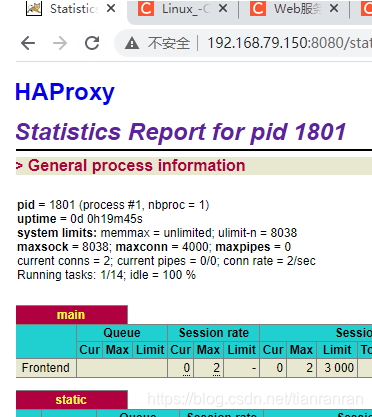Select the uptime text 0d 0h19m45s
This screenshot has width=372, height=417.
click(106, 219)
